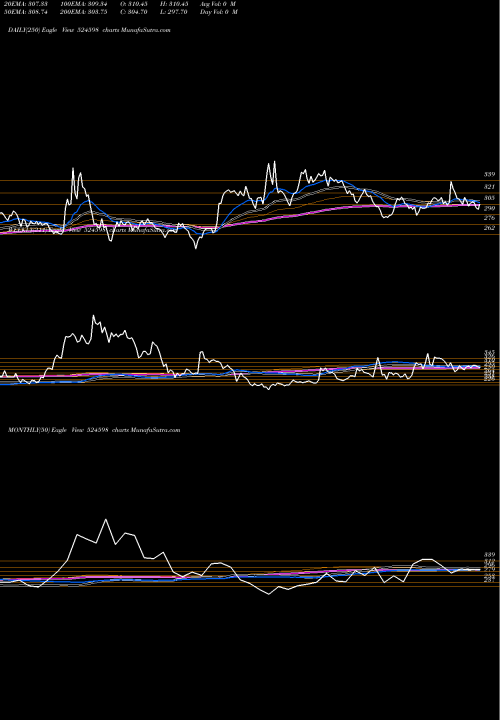Click the 200EMA value in header

[84, 12]
